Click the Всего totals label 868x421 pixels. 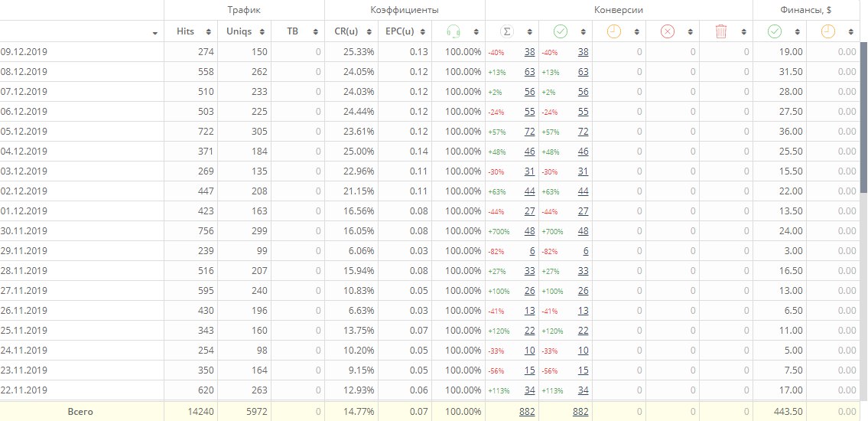pyautogui.click(x=80, y=412)
